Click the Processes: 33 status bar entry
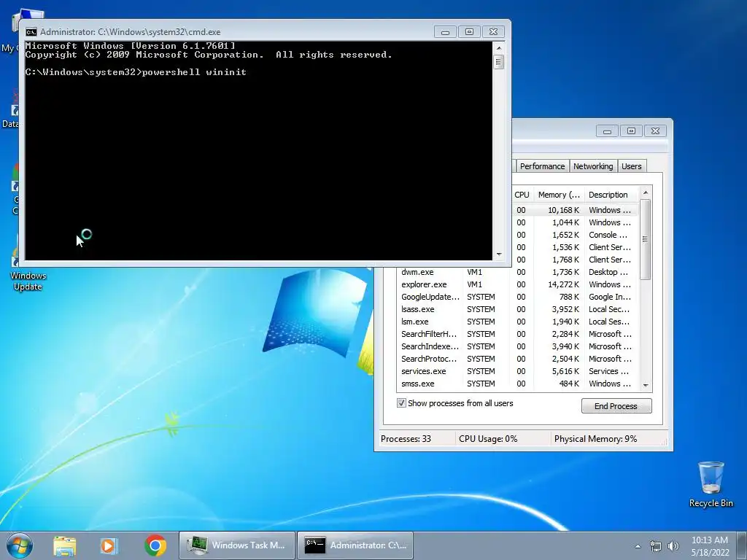Image resolution: width=747 pixels, height=560 pixels. point(406,438)
